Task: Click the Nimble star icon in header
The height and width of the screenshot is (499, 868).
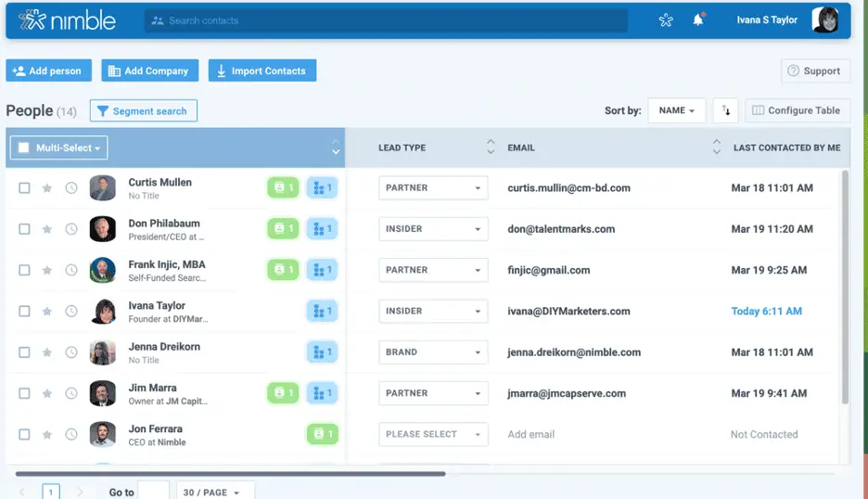Action: point(666,20)
